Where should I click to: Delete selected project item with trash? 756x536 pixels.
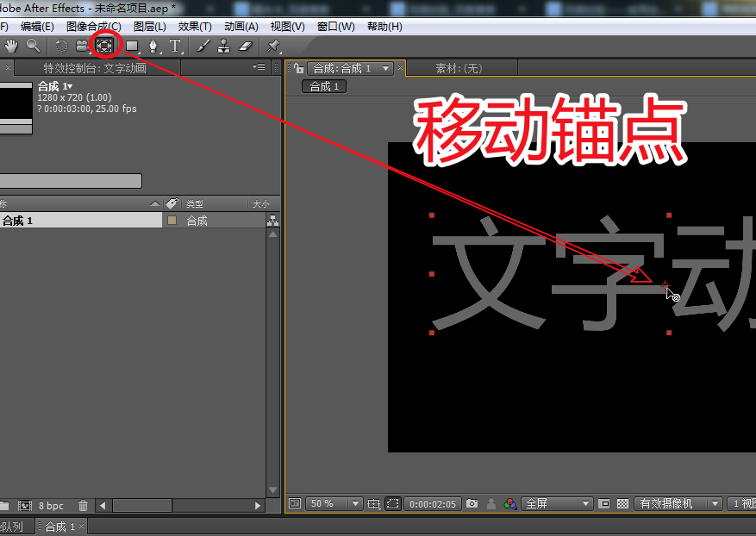83,506
